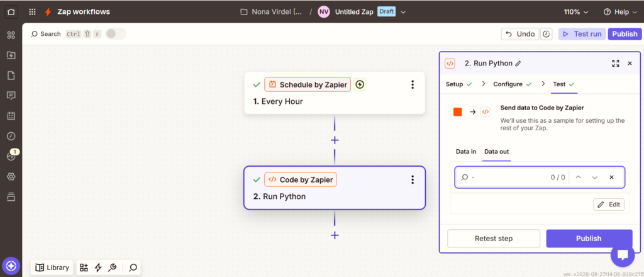Clear the Data out search with the X
Screen dimensions: 644x277
[611, 177]
